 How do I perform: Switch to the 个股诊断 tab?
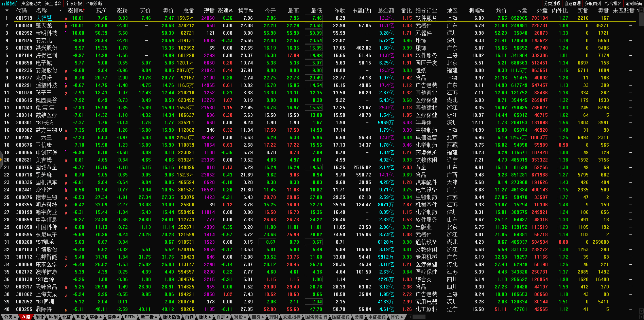click(x=94, y=3)
